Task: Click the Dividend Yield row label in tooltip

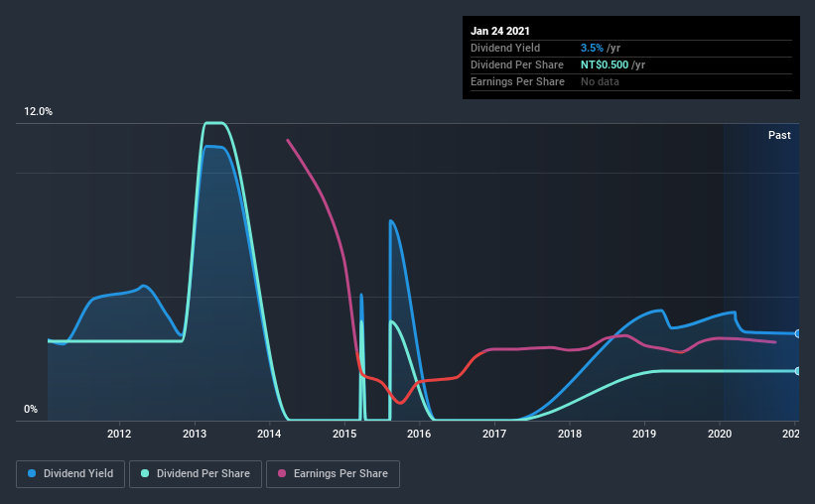Action: 505,48
